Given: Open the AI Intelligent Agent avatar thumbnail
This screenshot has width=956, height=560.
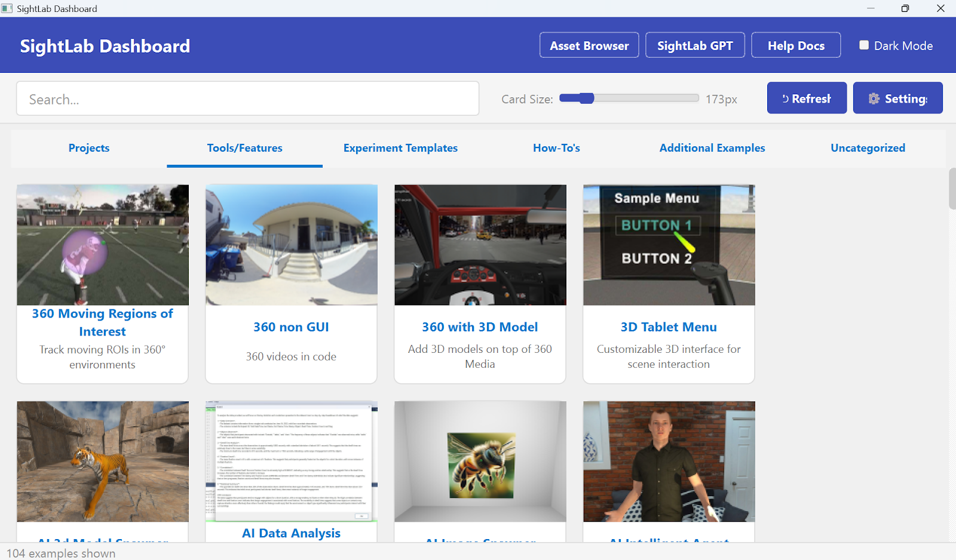Looking at the screenshot, I should click(669, 461).
